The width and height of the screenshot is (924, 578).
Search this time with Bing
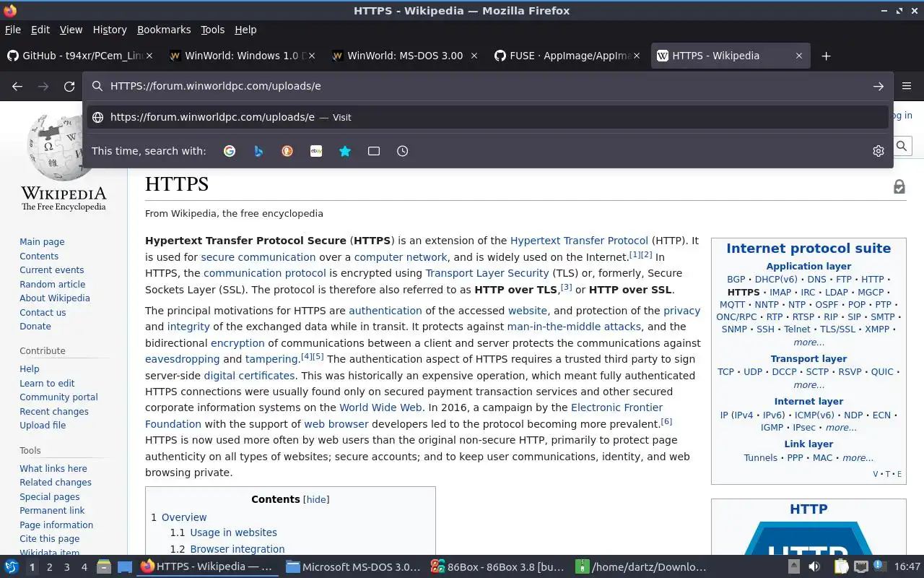[258, 151]
